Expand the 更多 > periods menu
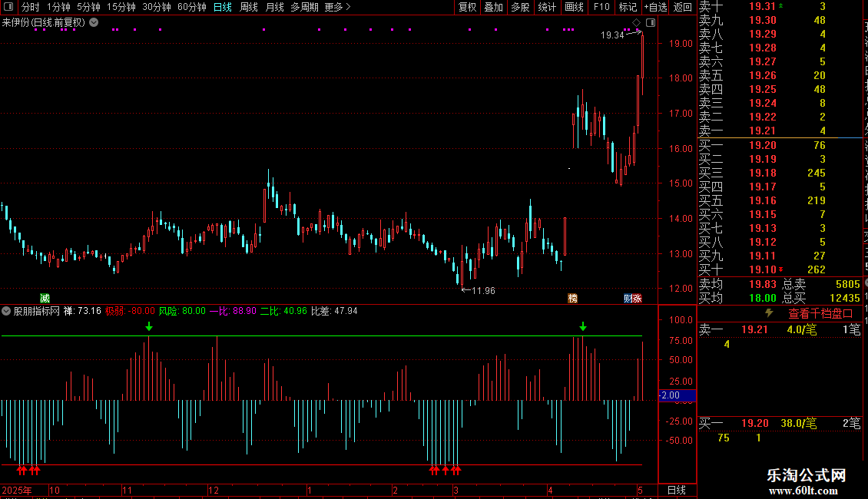The height and width of the screenshot is (499, 868). click(338, 7)
